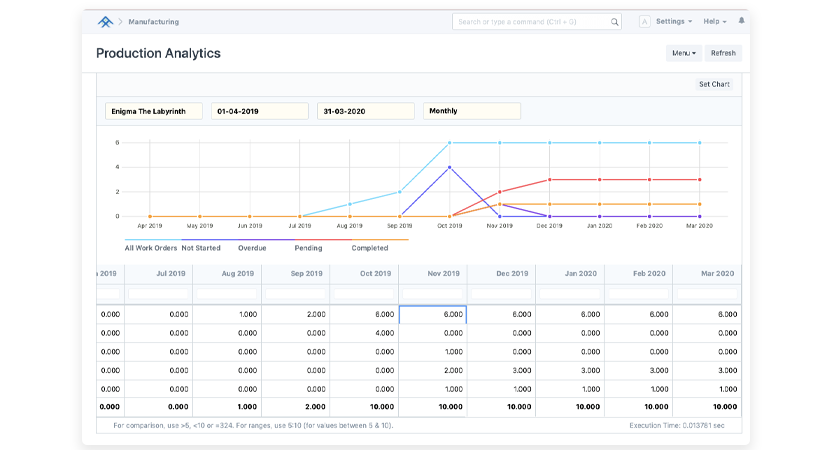Click the Oct 2019 purple data point at 4

449,167
